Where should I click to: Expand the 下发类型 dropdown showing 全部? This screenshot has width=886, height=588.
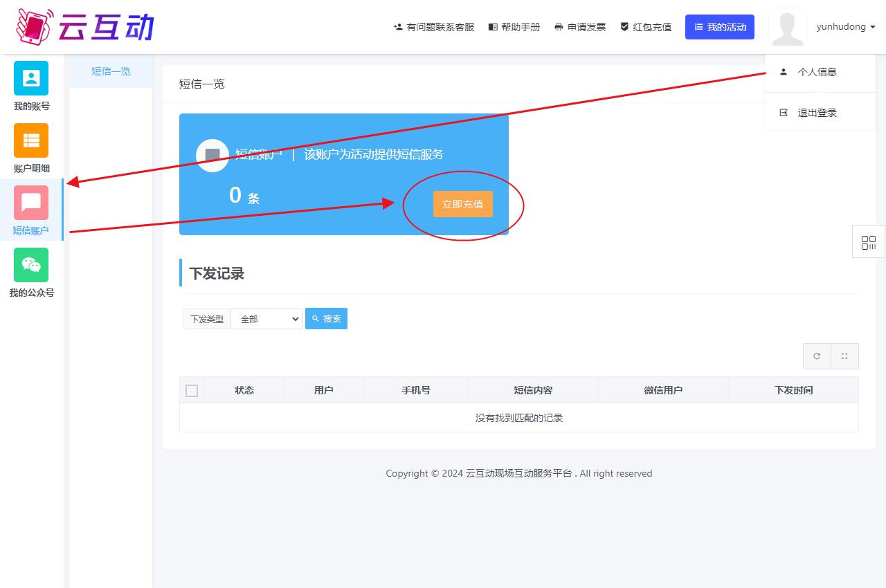(x=266, y=319)
